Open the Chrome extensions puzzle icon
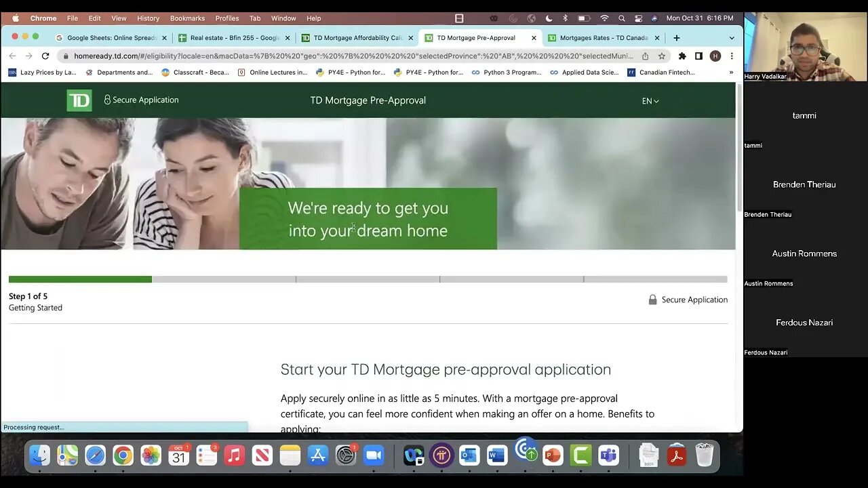The width and height of the screenshot is (868, 488). tap(682, 56)
